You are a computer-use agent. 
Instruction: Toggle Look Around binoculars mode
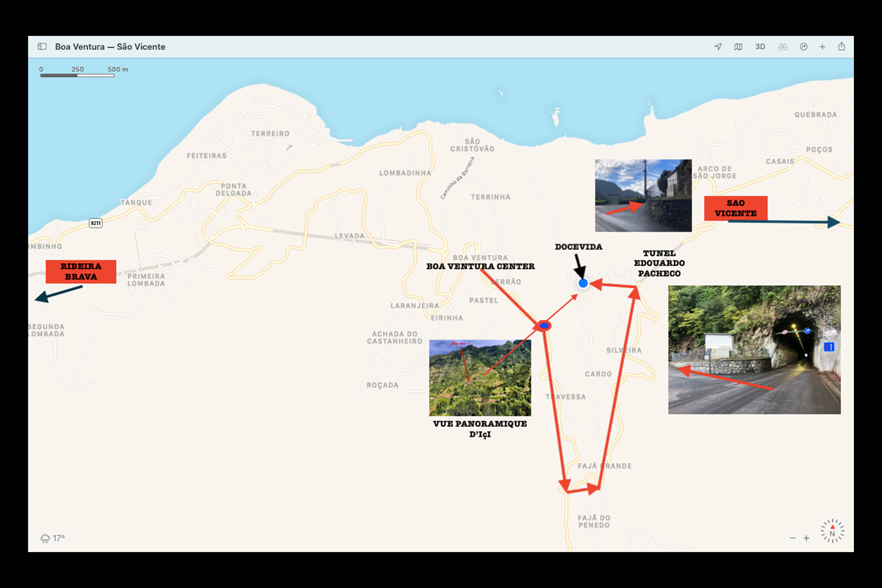[781, 46]
